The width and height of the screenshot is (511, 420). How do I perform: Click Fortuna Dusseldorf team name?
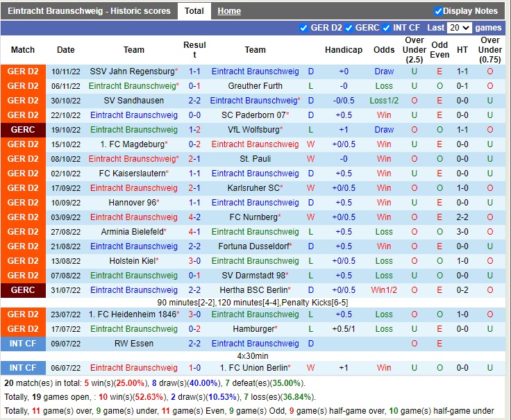pos(253,246)
